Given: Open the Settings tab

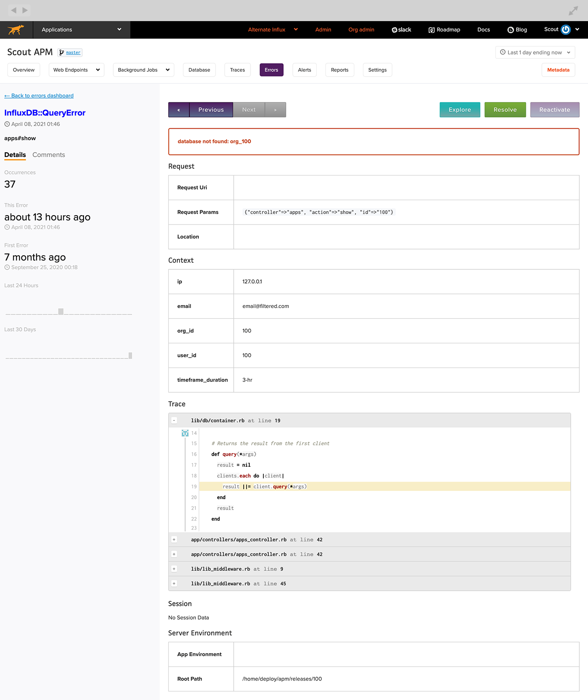Looking at the screenshot, I should click(x=378, y=70).
